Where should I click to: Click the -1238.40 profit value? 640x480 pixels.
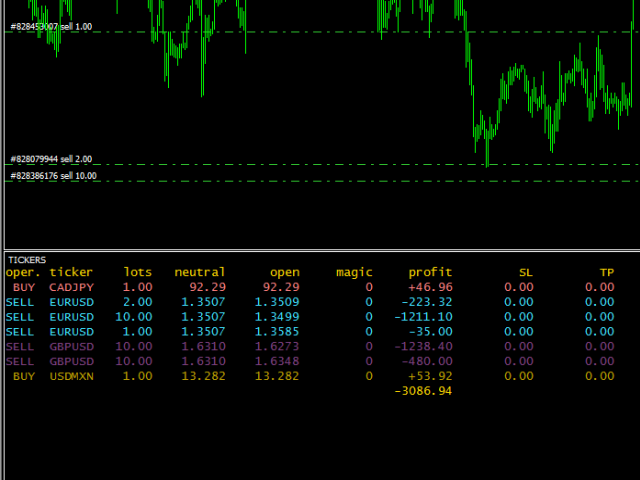pyautogui.click(x=423, y=347)
